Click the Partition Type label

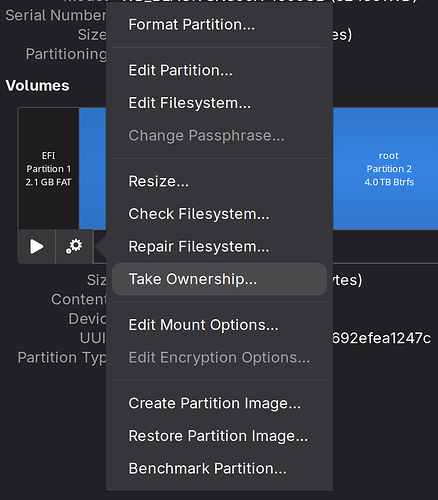62,358
